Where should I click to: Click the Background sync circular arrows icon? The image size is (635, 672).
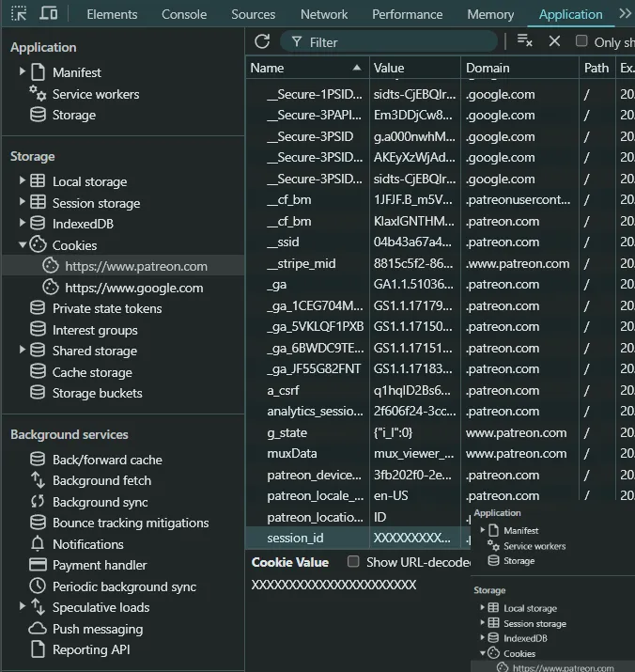point(38,502)
